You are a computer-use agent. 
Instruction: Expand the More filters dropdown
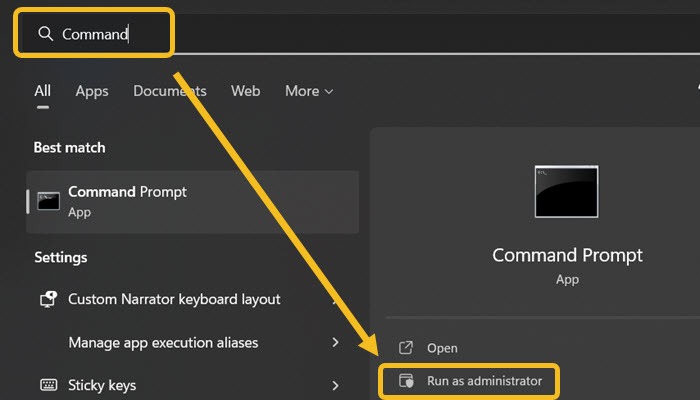[x=308, y=91]
